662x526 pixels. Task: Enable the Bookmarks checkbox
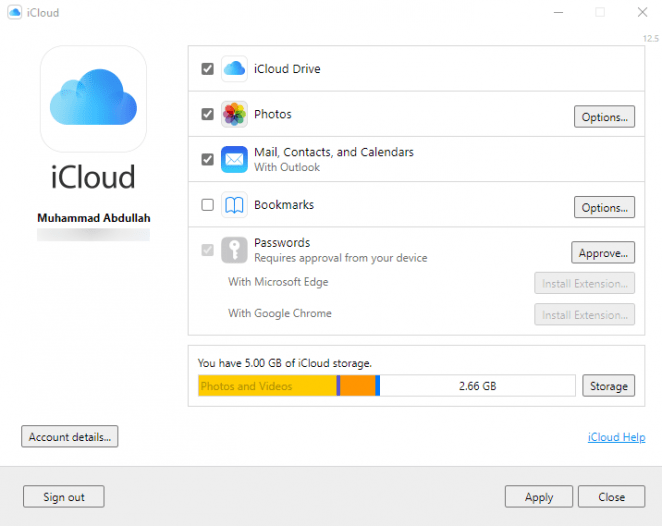[x=207, y=205]
